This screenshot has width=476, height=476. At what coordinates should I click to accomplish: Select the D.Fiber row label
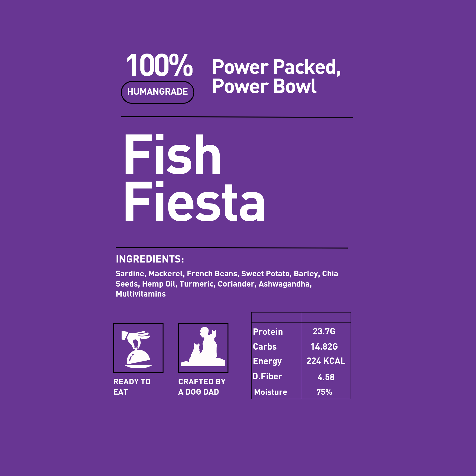pos(267,377)
